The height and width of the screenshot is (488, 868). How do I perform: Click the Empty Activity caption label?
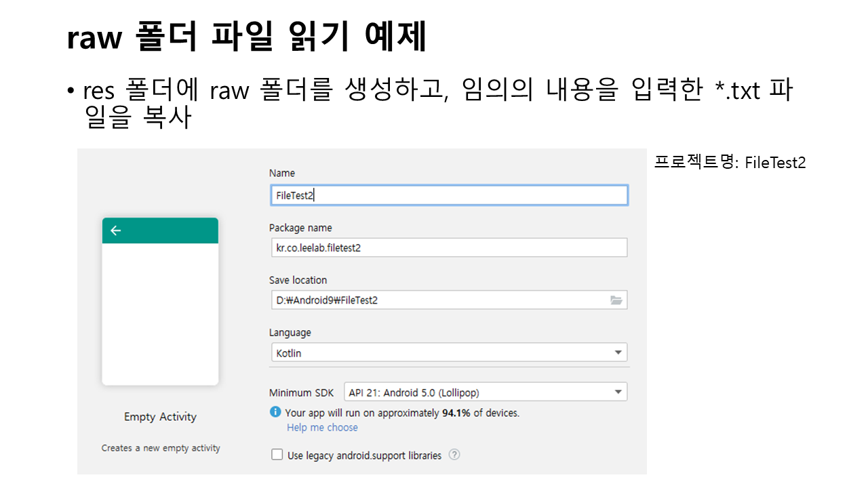pos(160,417)
